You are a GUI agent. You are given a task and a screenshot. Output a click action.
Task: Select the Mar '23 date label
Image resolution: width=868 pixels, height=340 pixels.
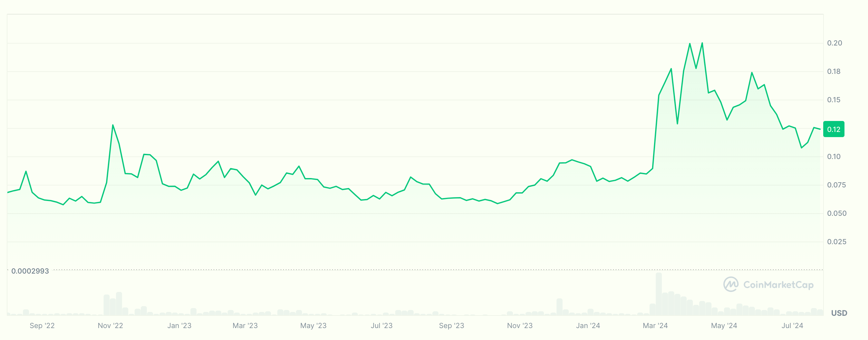[x=245, y=326]
